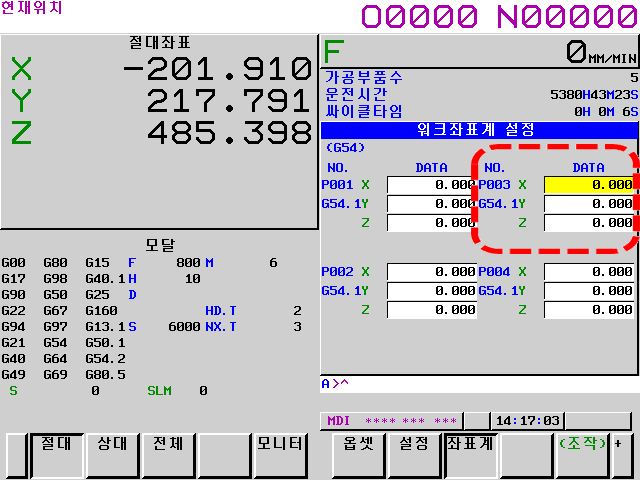Click the feedrate F 0 MM/MIN display
Screen dimensions: 640x480
[x=479, y=52]
